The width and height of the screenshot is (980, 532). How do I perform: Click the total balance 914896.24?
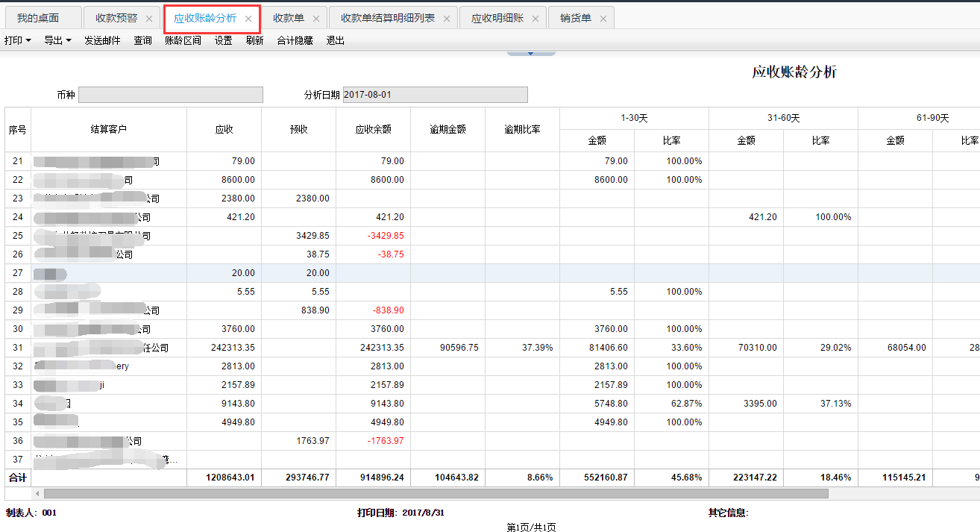(x=374, y=478)
